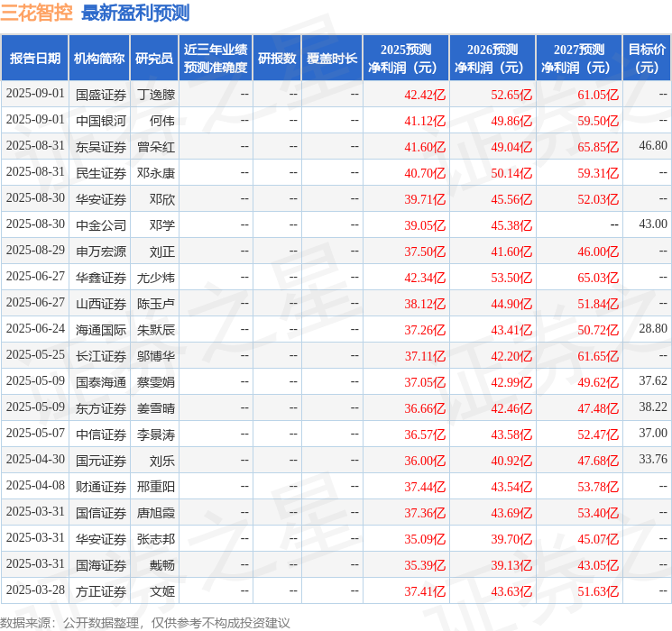Select analyst 丁逸朦 in the table

click(x=155, y=94)
